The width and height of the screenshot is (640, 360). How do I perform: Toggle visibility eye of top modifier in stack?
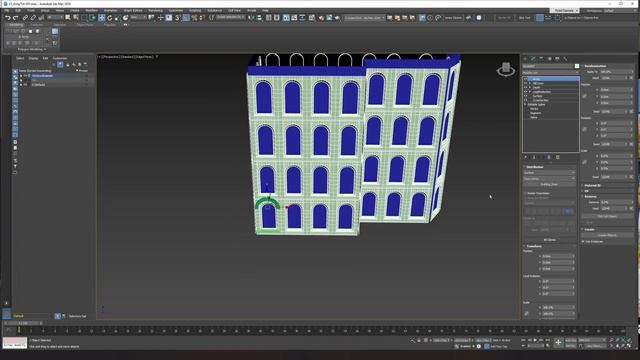point(526,79)
